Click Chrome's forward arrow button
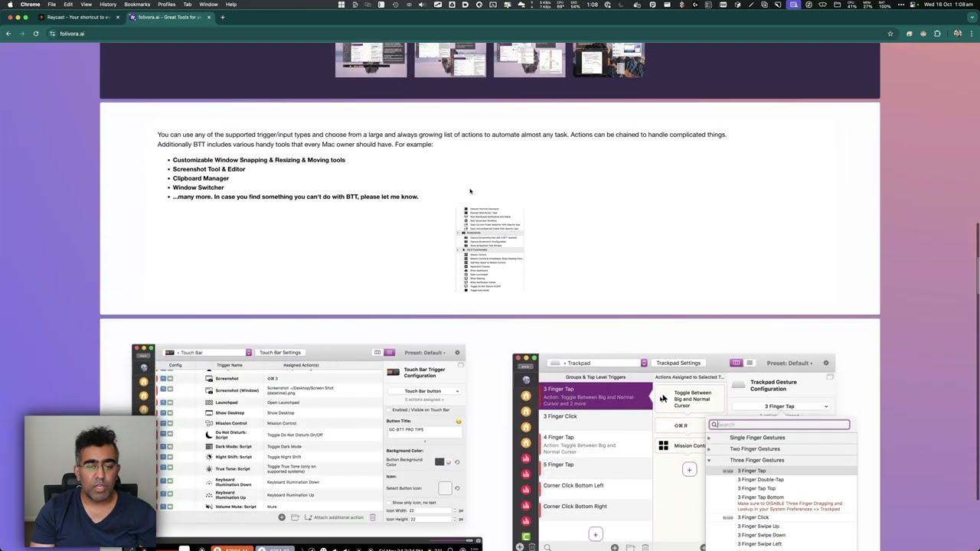This screenshot has height=551, width=980. pyautogui.click(x=22, y=34)
